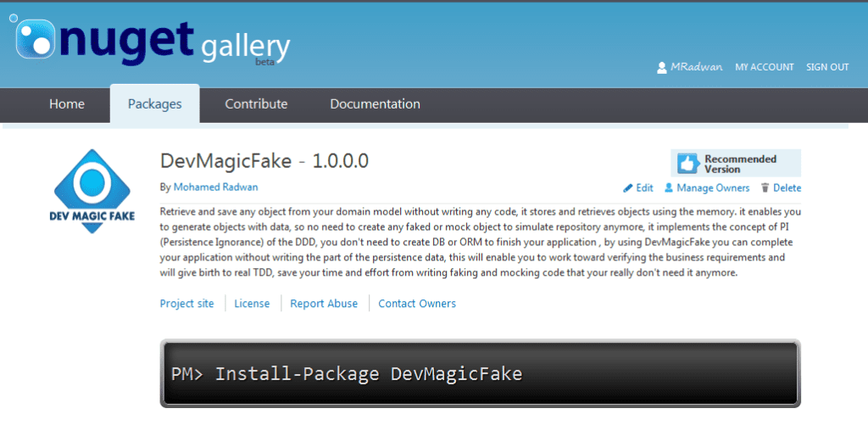Click the user avatar icon near MRadwan
This screenshot has height=436, width=868.
coord(662,68)
